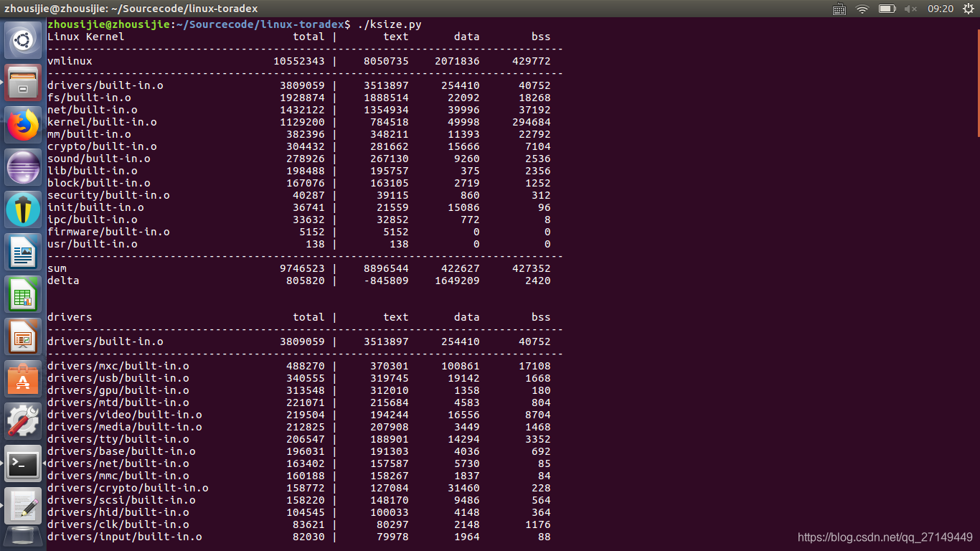This screenshot has height=551, width=980.
Task: Click lib/built-in.o row label
Action: pyautogui.click(x=93, y=171)
